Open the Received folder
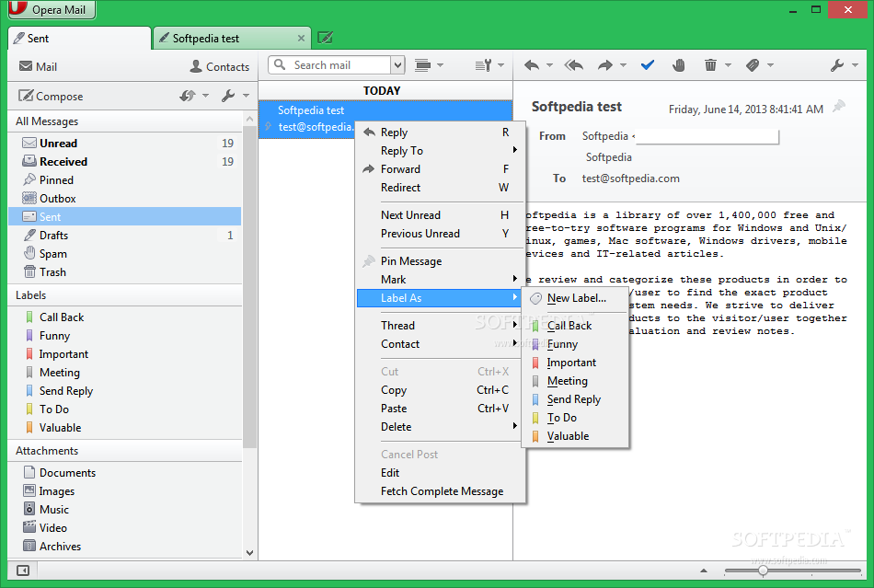 125,162
